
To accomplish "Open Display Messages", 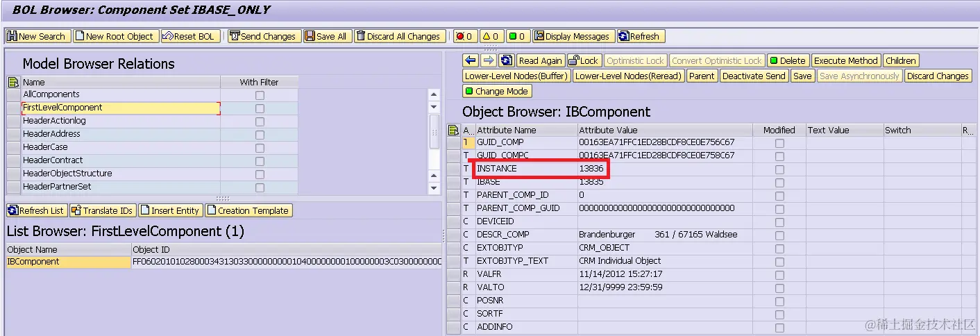I will tap(573, 36).
